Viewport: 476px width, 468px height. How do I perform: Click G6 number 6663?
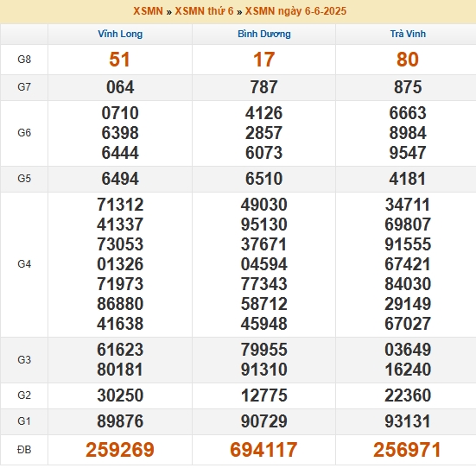pyautogui.click(x=408, y=113)
